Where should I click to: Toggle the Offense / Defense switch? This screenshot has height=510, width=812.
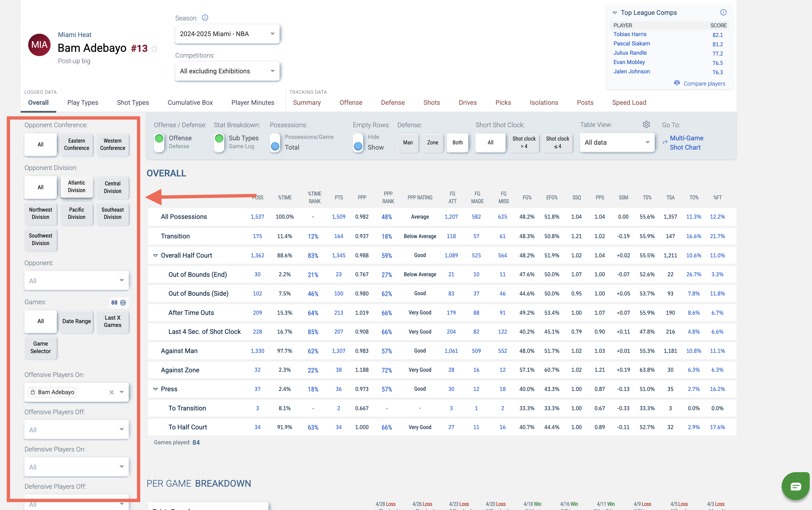[159, 142]
